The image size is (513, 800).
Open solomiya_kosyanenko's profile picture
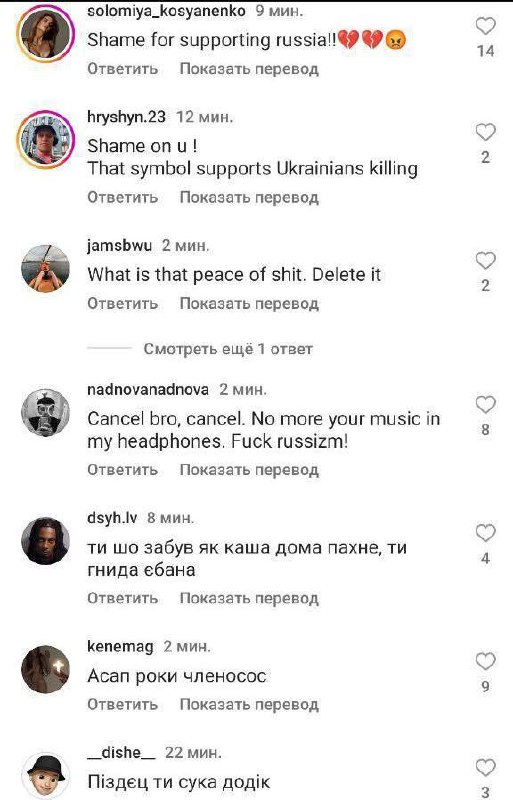[45, 33]
